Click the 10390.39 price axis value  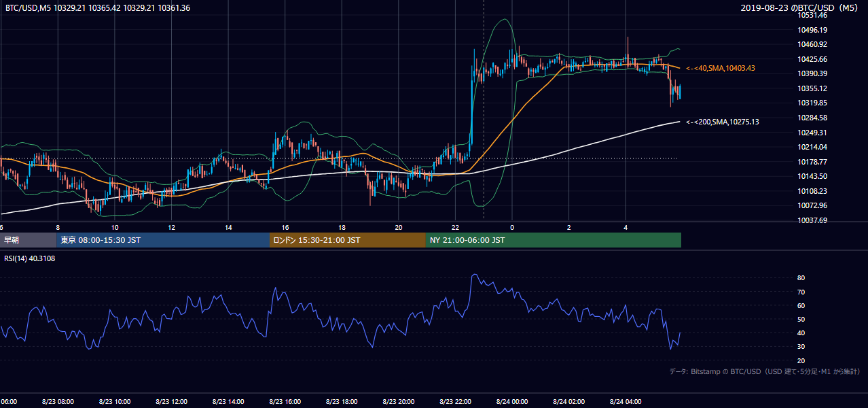pyautogui.click(x=812, y=73)
